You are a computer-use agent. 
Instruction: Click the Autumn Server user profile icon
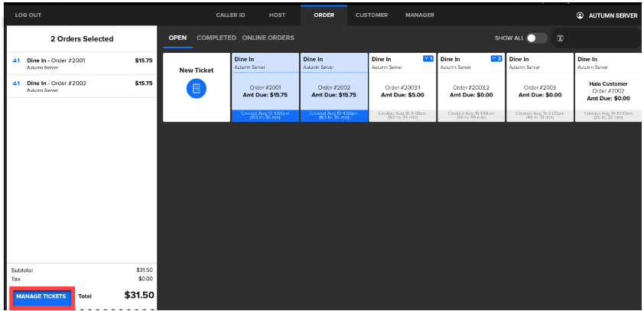580,15
